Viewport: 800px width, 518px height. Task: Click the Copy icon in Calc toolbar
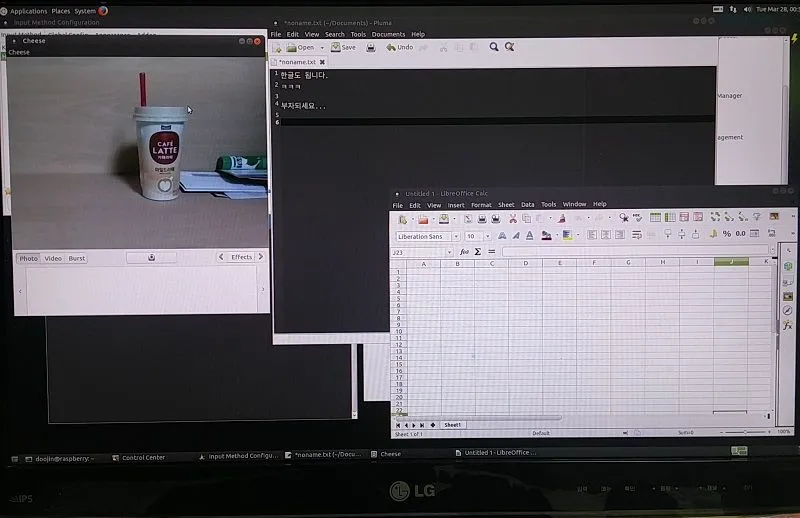coord(527,218)
